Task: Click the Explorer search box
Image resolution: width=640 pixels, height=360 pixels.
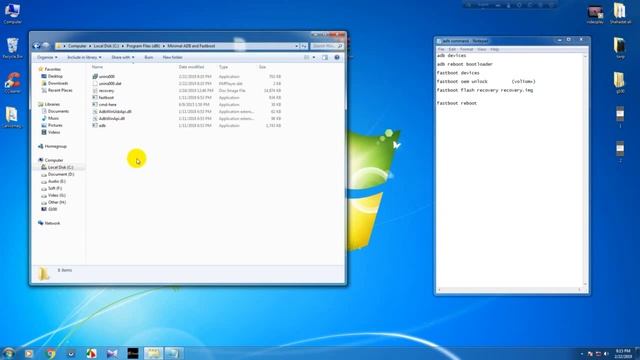Action: 327,46
